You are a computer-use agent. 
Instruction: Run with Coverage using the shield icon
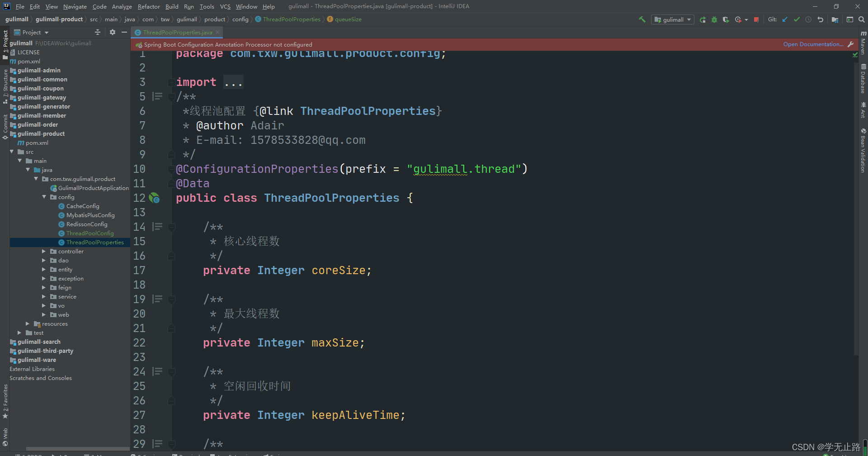[x=726, y=19]
